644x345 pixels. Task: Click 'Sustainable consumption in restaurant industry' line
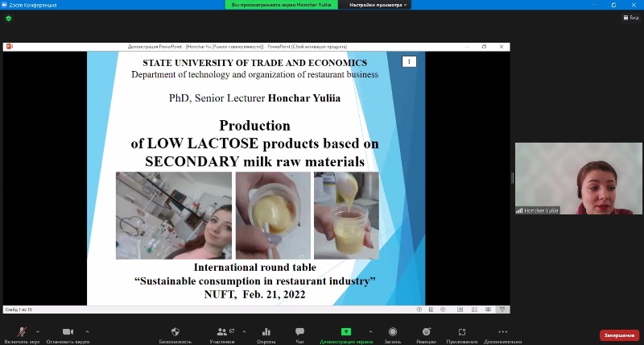[x=255, y=281]
